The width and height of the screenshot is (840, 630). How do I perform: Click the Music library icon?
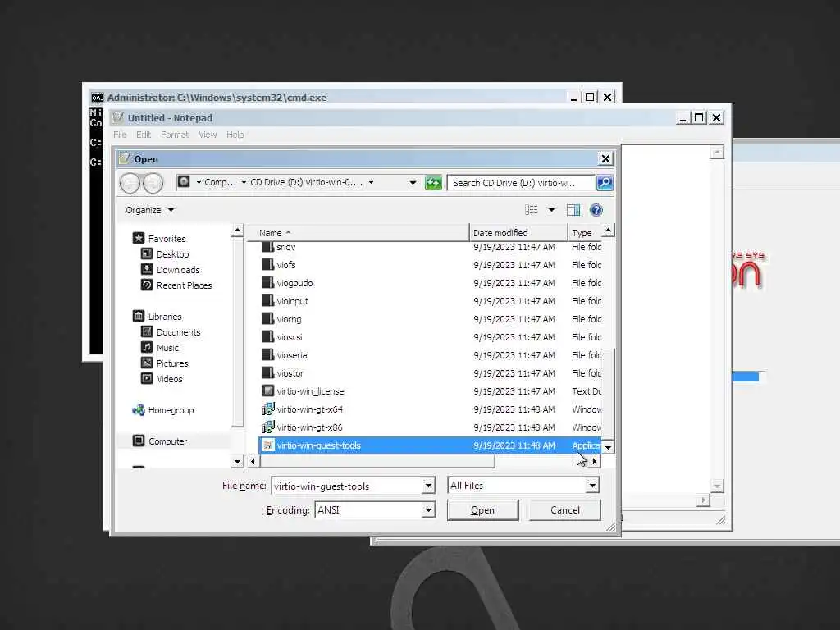tap(146, 347)
